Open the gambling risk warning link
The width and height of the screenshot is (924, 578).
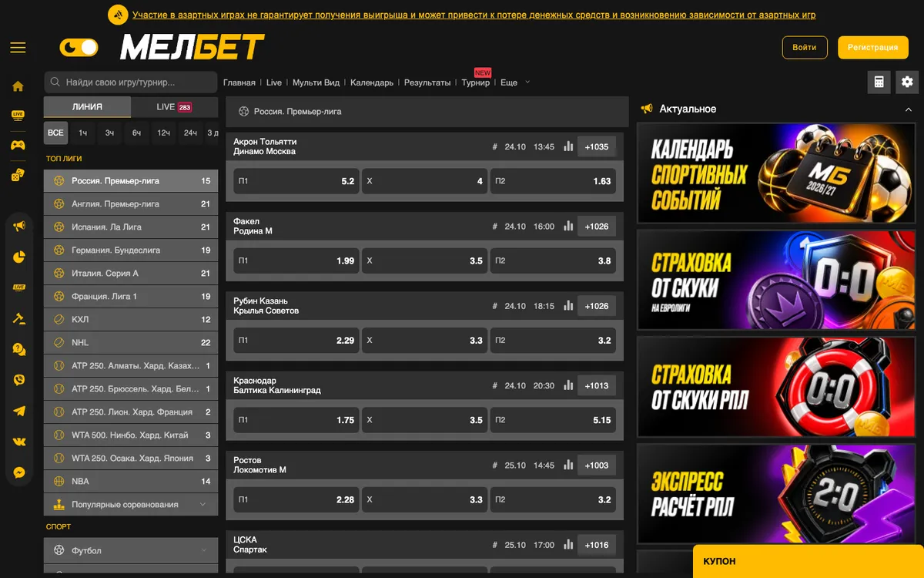474,15
